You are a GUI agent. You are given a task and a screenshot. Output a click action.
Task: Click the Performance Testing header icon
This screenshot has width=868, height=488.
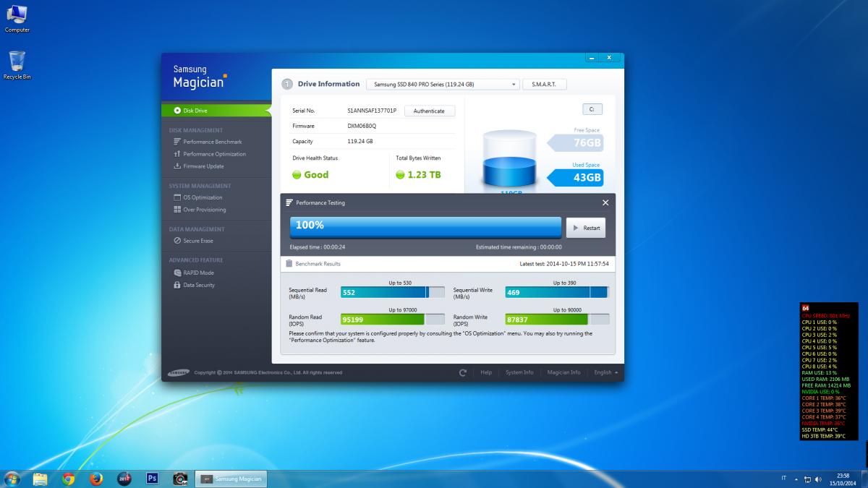289,202
